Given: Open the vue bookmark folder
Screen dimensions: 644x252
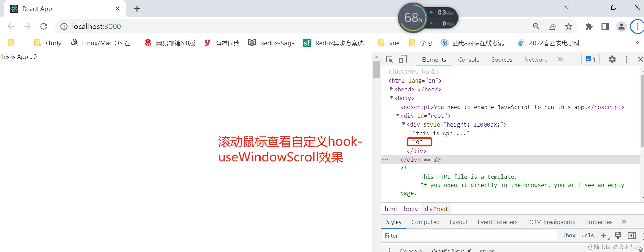Looking at the screenshot, I should coord(389,43).
